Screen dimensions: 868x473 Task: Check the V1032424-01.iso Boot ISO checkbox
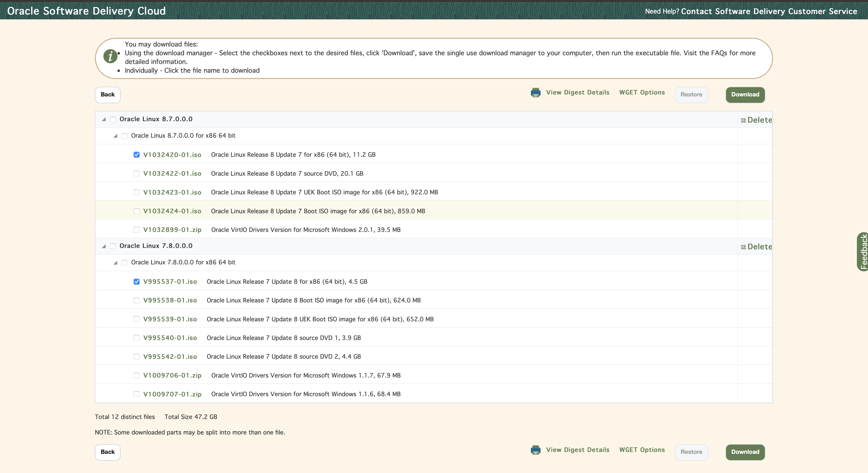point(136,211)
